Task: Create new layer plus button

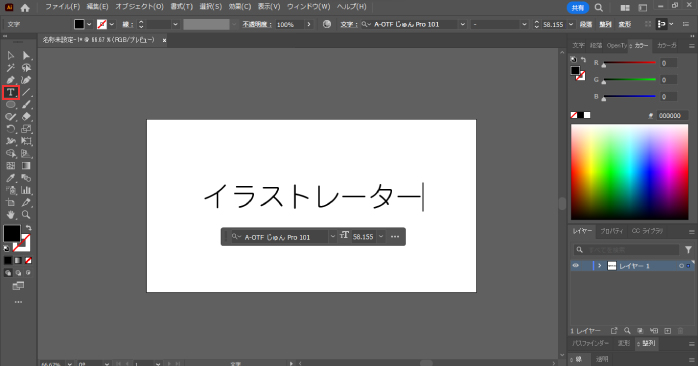Action: 667,331
